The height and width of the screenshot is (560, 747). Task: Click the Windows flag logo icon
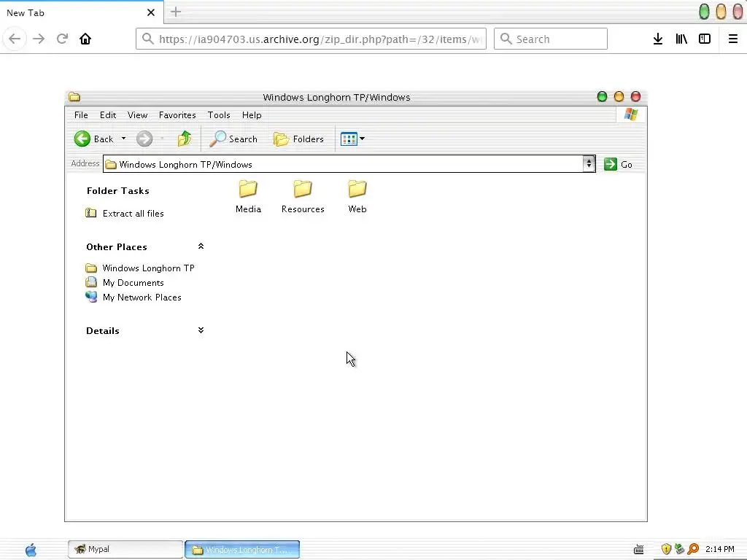tap(631, 114)
